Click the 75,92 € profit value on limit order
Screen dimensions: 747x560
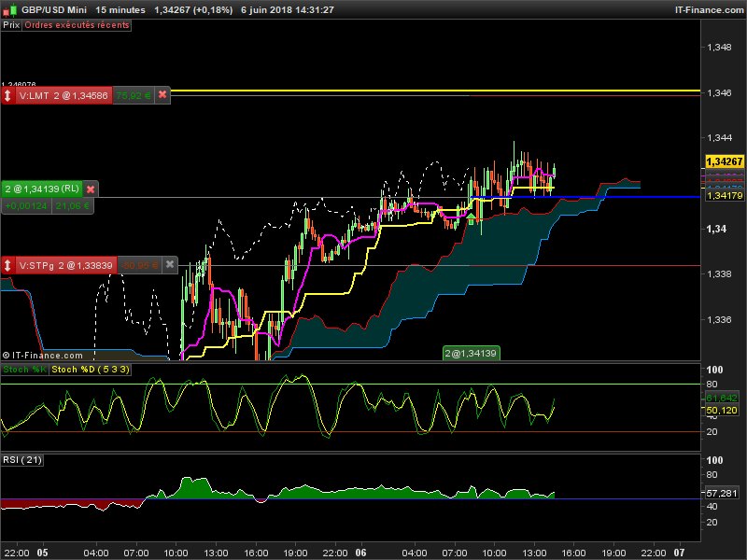[x=133, y=96]
